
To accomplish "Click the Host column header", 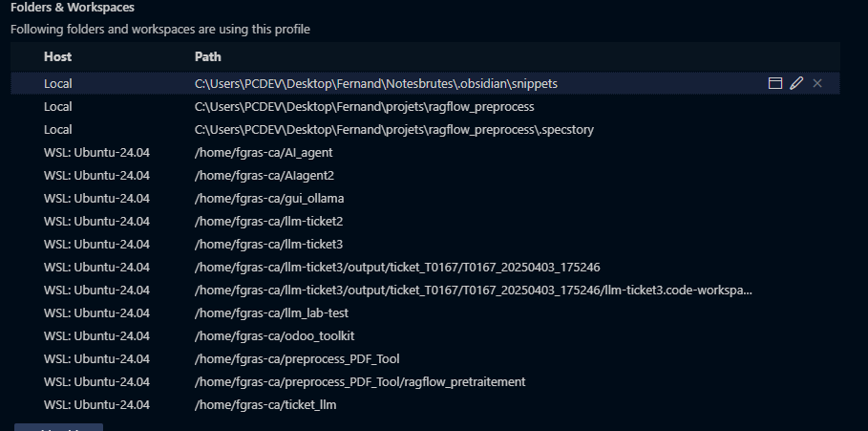I will [57, 57].
